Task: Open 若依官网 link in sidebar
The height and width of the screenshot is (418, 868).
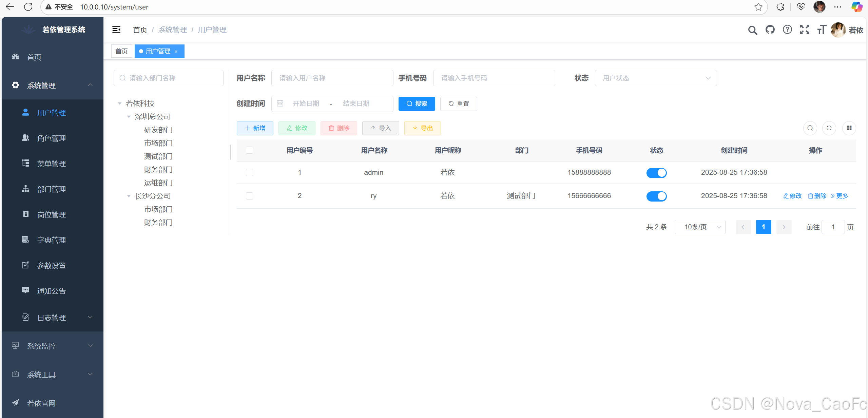Action: (x=53, y=403)
